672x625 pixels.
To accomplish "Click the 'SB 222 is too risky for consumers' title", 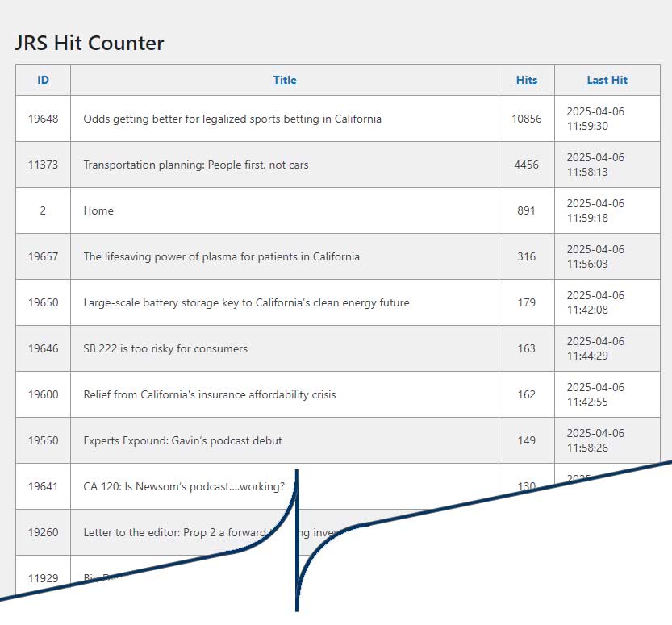I will (x=165, y=348).
